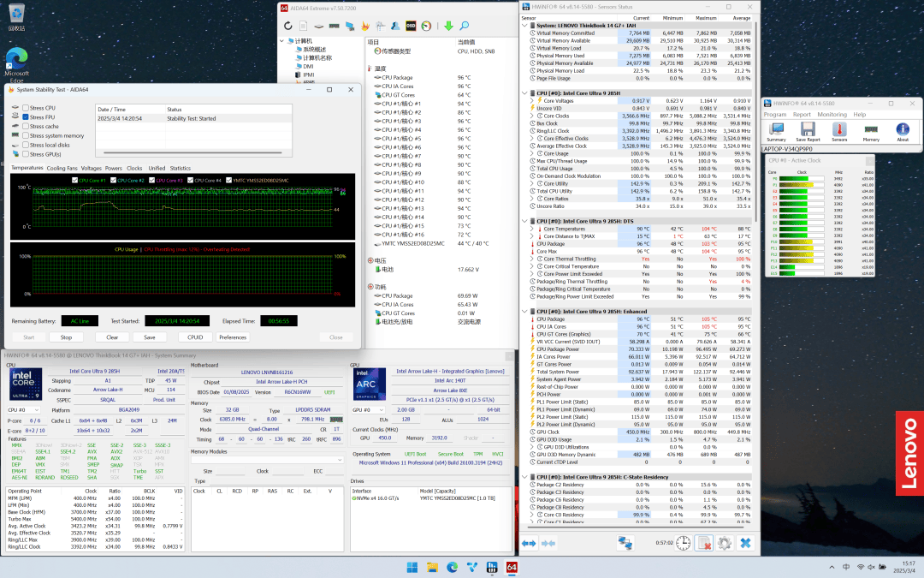Image resolution: width=924 pixels, height=578 pixels.
Task: Uncheck the Stress FPU checkbox
Action: pos(26,116)
